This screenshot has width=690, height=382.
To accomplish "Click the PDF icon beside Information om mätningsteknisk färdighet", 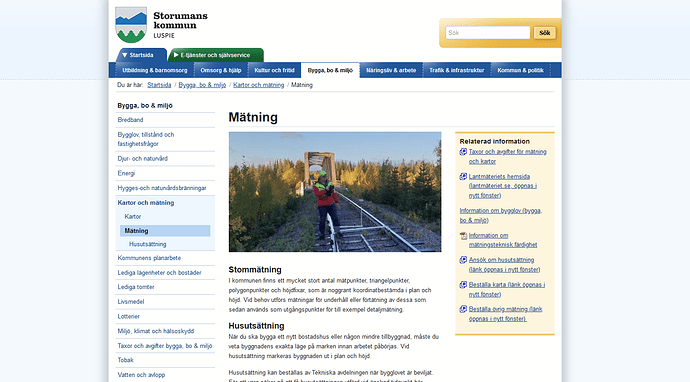I will 463,236.
